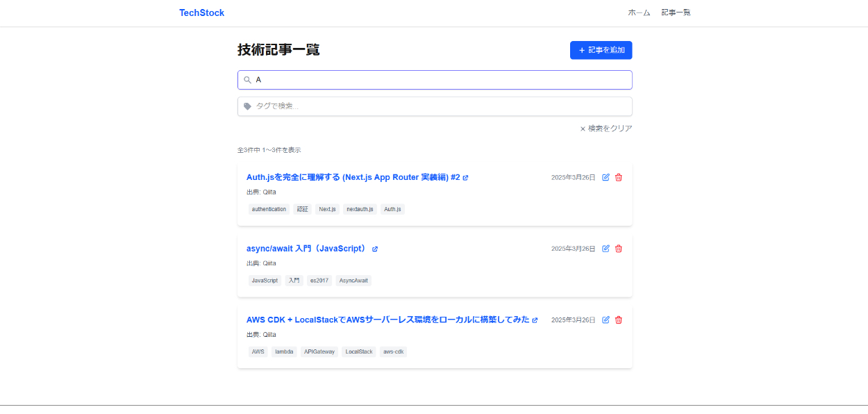Click edit icon for async/await article
Screen dimensions: 868x414
(606, 249)
